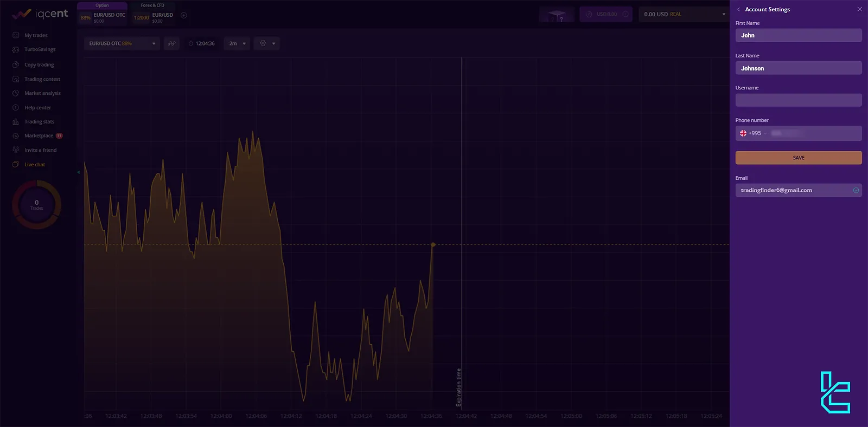Open the chart indicators tool
868x427 pixels.
pos(171,43)
